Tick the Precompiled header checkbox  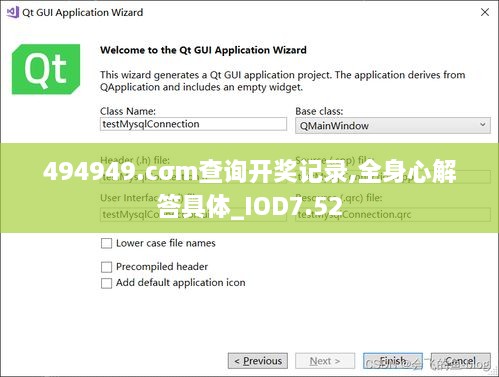pos(106,267)
